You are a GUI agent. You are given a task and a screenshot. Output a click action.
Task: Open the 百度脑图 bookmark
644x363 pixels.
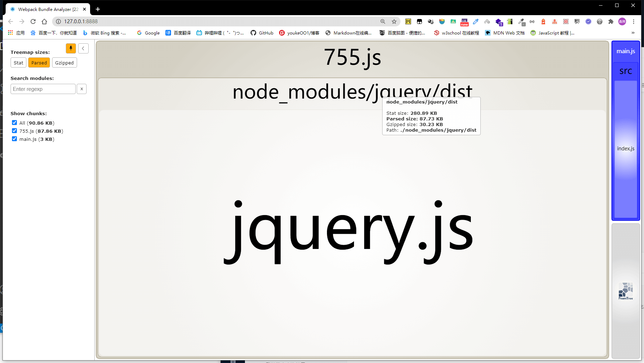coord(402,33)
